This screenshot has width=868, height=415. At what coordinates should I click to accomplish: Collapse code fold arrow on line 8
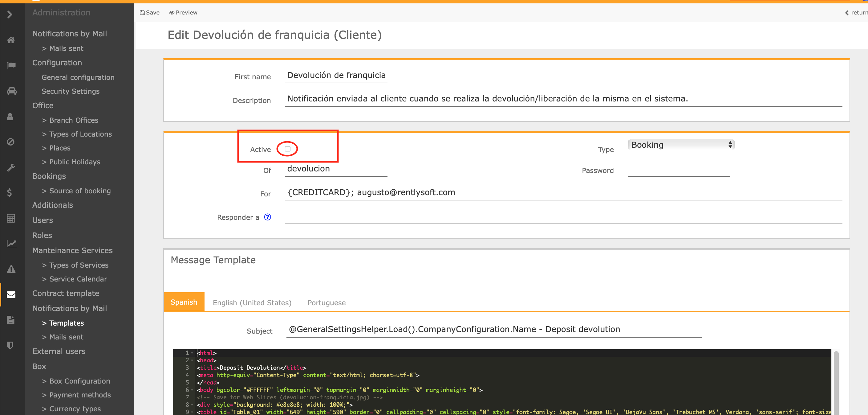tap(192, 405)
